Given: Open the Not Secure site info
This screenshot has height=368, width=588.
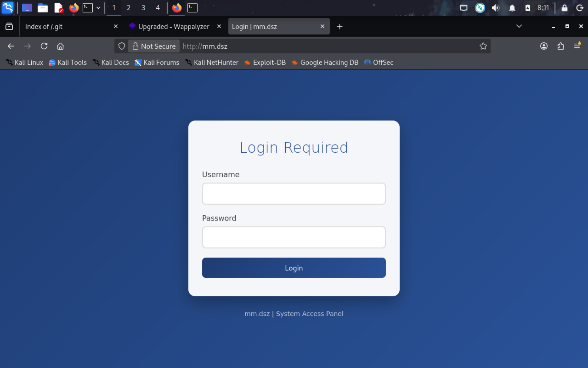Looking at the screenshot, I should [154, 46].
